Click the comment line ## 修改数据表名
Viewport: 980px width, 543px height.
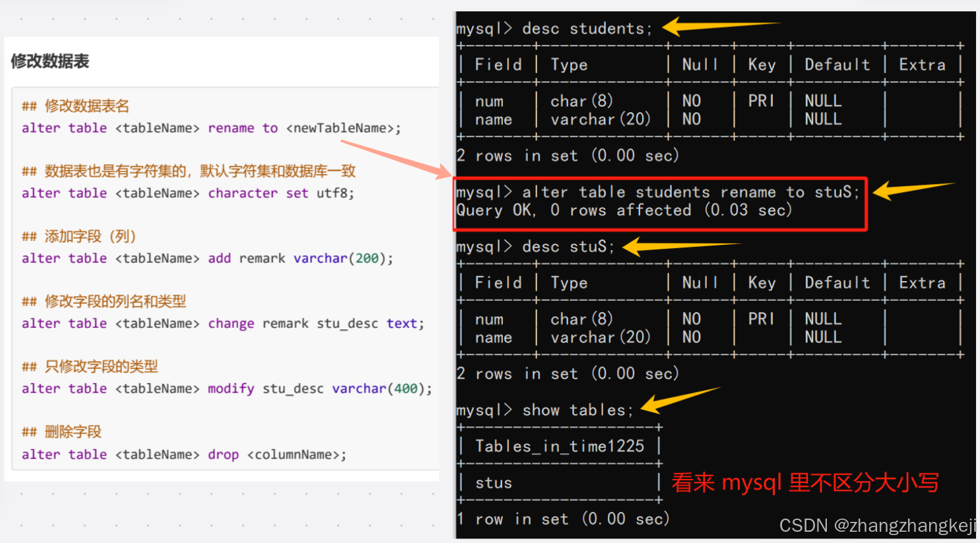(x=75, y=106)
